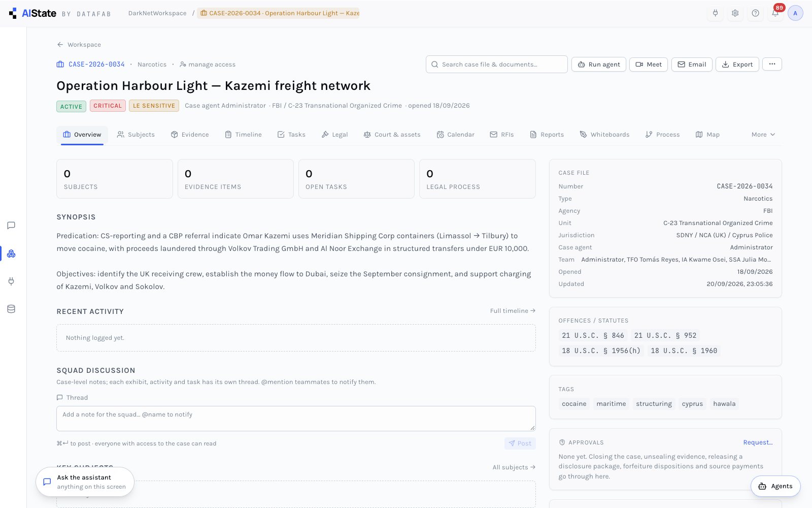Open Ask the assistant widget
The image size is (812, 508).
point(85,482)
